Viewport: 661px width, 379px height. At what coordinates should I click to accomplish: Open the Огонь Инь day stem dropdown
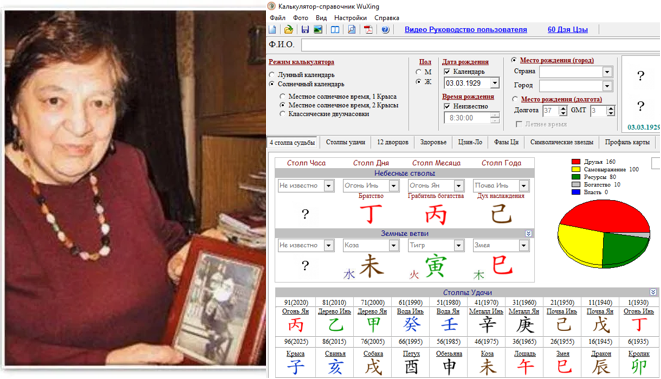pos(394,185)
